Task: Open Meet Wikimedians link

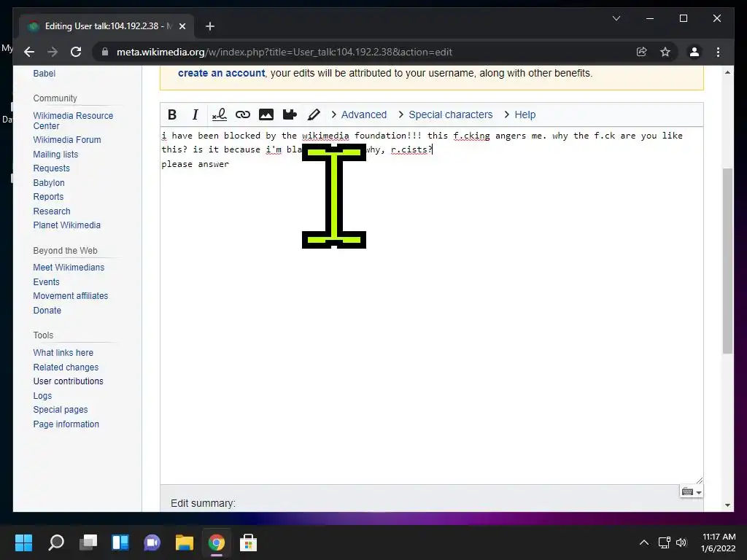Action: (x=69, y=268)
